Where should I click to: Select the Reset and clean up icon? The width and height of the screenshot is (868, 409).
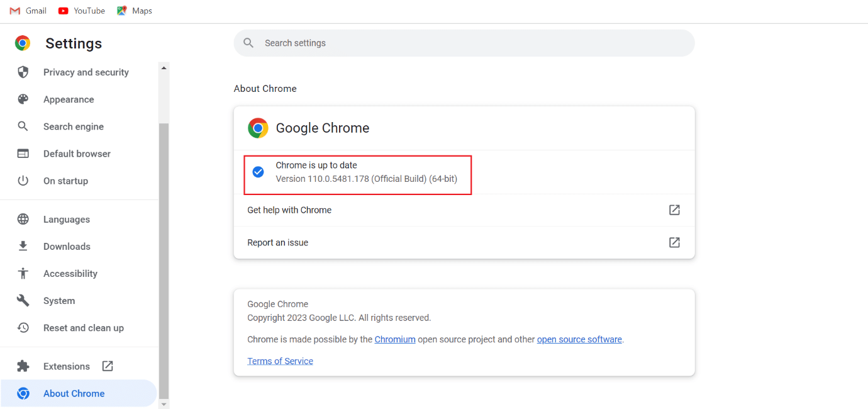[23, 327]
